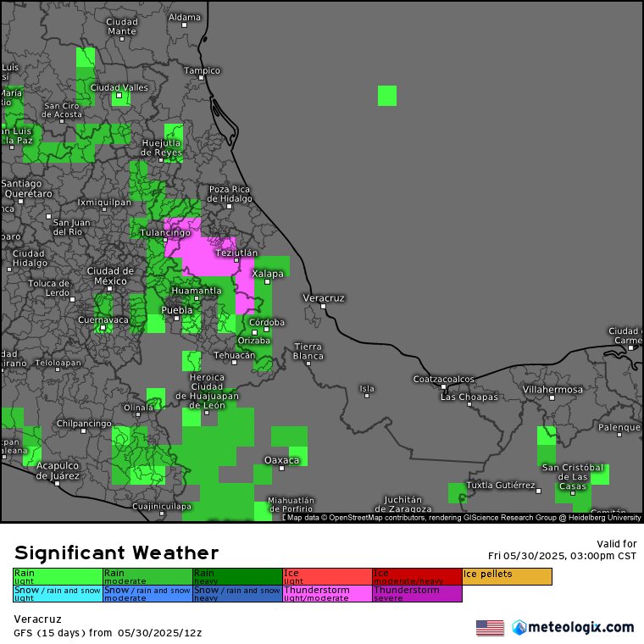Click the Aldama city marker

pos(185,25)
